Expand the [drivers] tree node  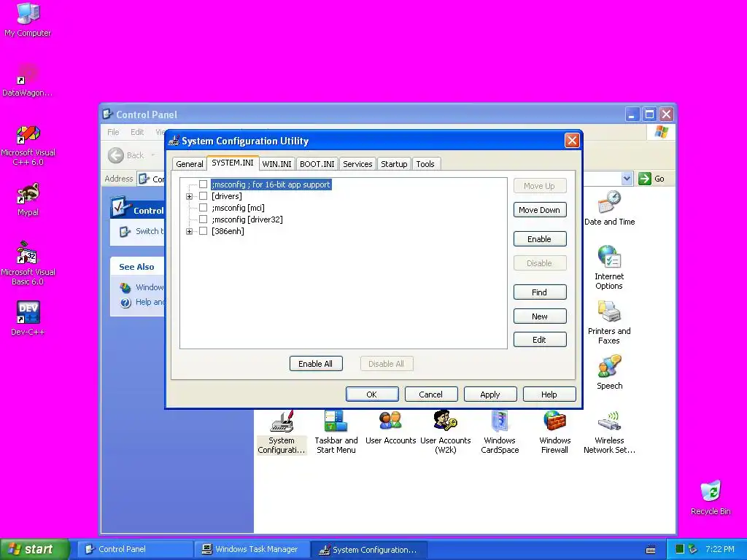point(189,196)
